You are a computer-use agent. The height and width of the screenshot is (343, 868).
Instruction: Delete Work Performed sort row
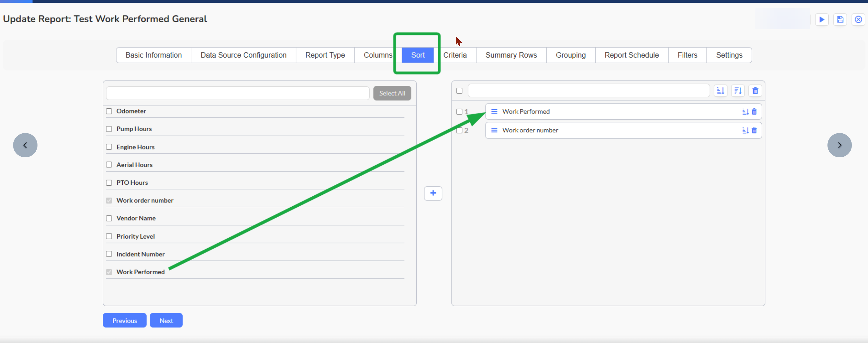pos(754,112)
